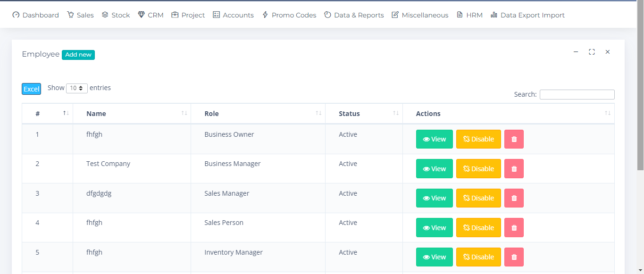Disable the Business Owner fhfgh
The height and width of the screenshot is (274, 644).
click(x=478, y=139)
